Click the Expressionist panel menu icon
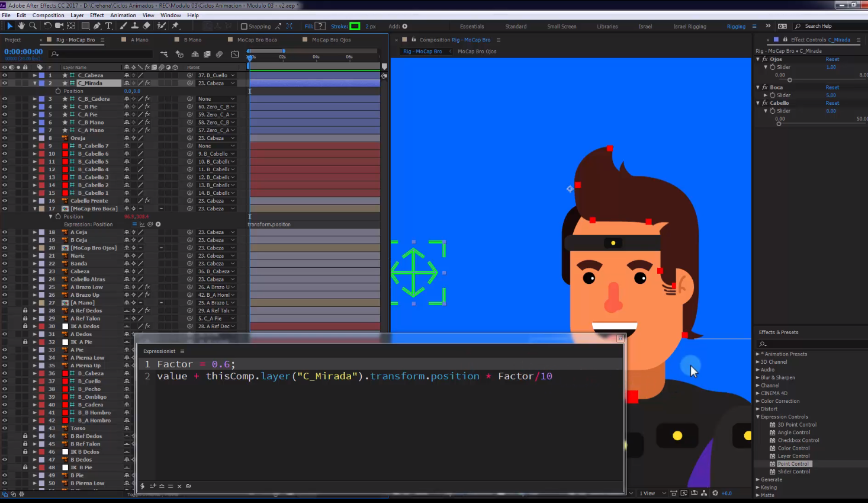Image resolution: width=868 pixels, height=503 pixels. click(182, 351)
